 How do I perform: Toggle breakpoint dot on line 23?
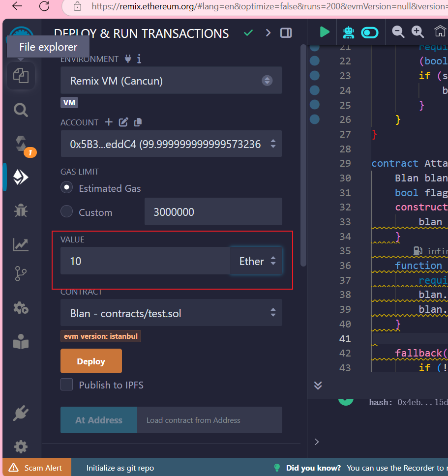tap(315, 75)
